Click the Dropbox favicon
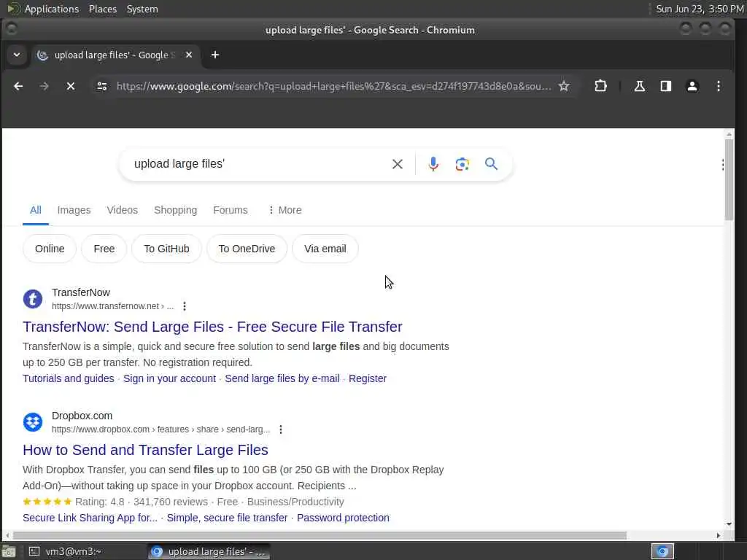 click(33, 422)
